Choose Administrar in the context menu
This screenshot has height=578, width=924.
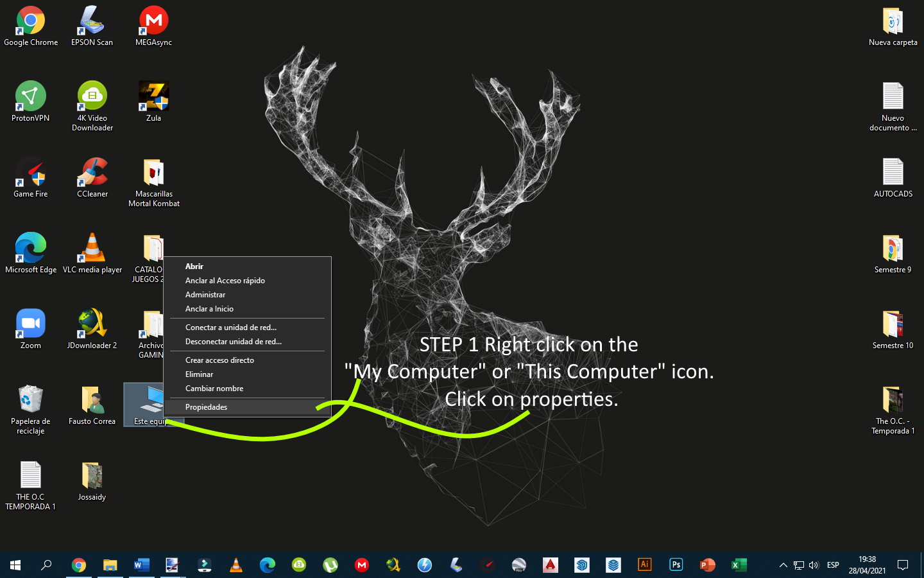(248, 295)
